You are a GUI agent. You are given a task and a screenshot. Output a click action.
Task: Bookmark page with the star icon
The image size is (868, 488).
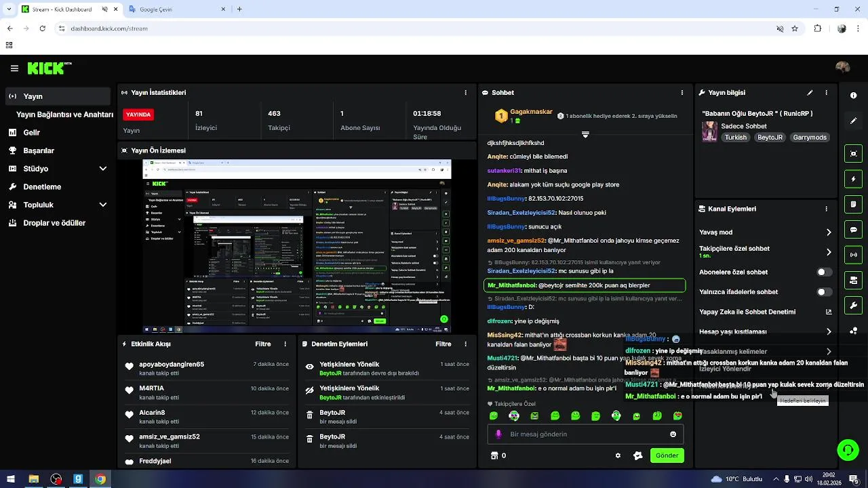coord(795,28)
